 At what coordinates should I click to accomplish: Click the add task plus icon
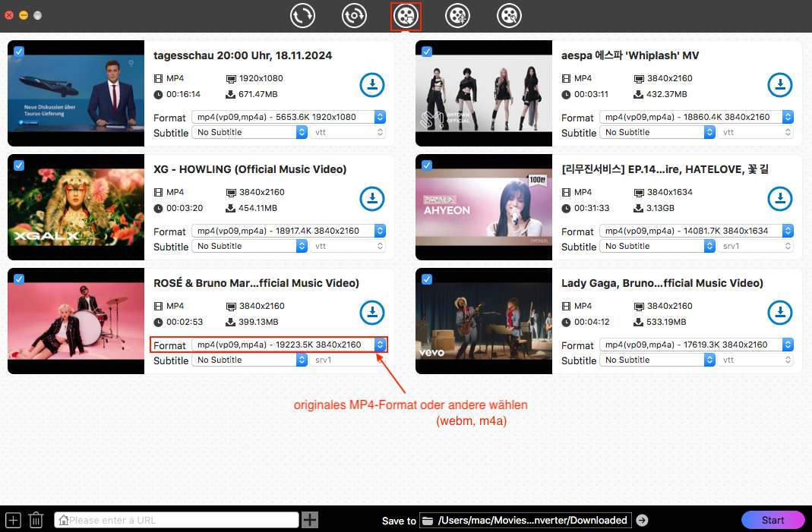pyautogui.click(x=13, y=520)
